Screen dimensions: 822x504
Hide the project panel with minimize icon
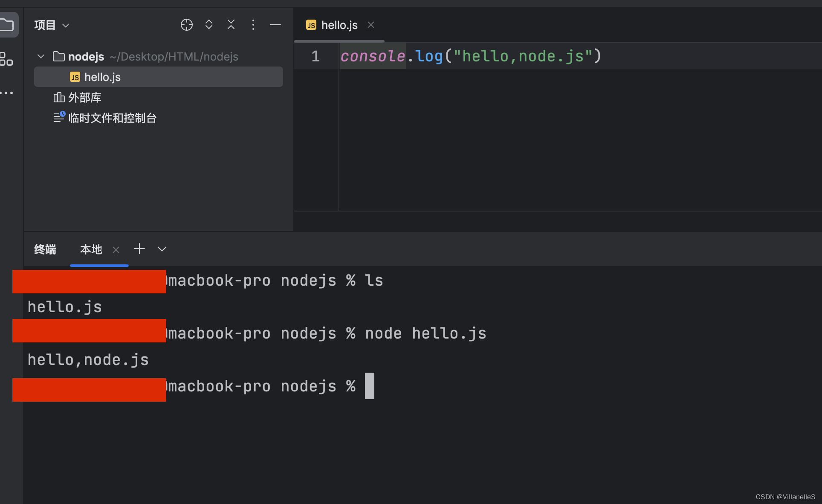[x=275, y=25]
